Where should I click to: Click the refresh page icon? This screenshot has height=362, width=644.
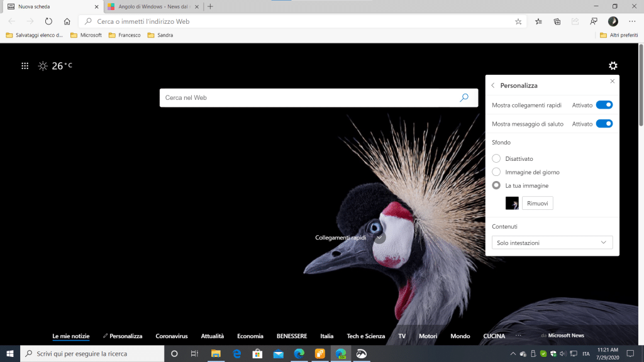48,21
